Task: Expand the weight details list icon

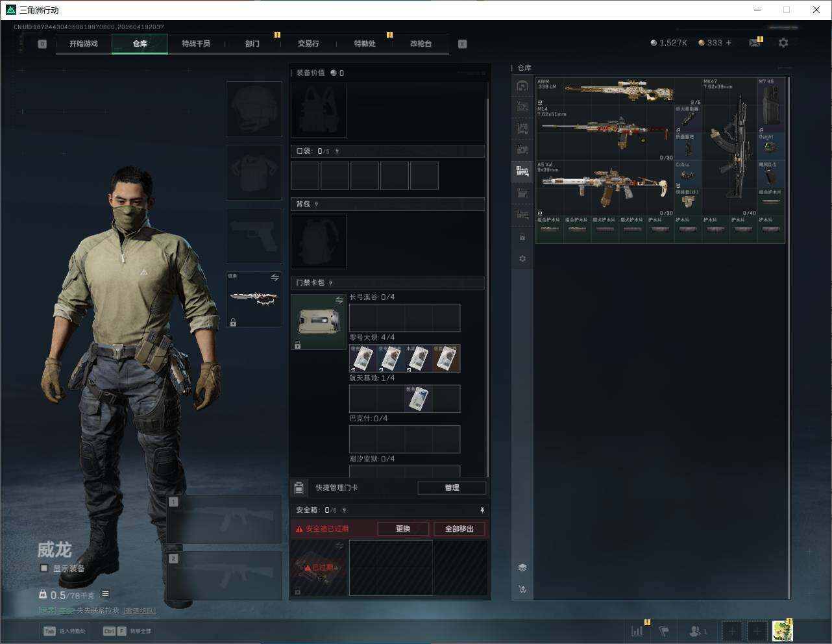Action: pyautogui.click(x=105, y=594)
